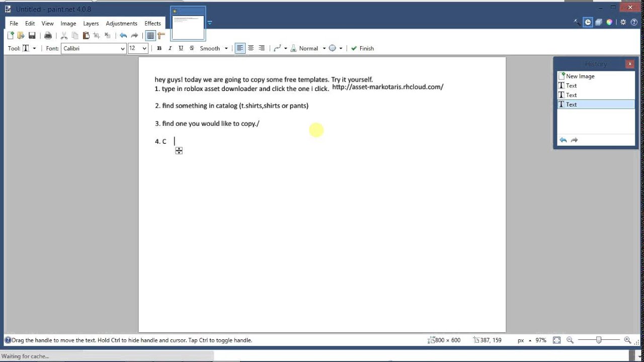
Task: Toggle the pixel grid icon
Action: click(x=150, y=35)
